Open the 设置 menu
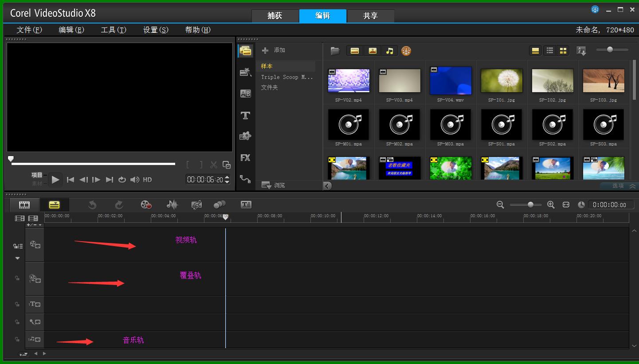639x364 pixels. coord(155,30)
